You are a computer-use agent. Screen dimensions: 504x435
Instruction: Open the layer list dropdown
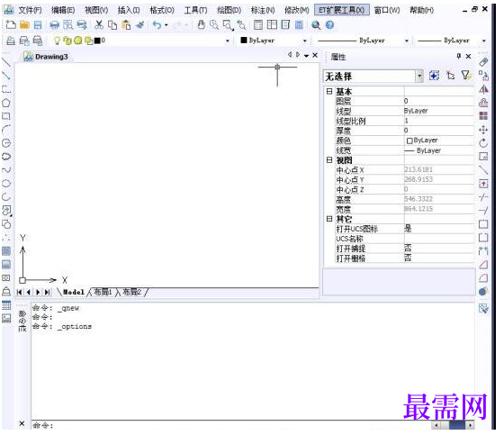coord(228,41)
